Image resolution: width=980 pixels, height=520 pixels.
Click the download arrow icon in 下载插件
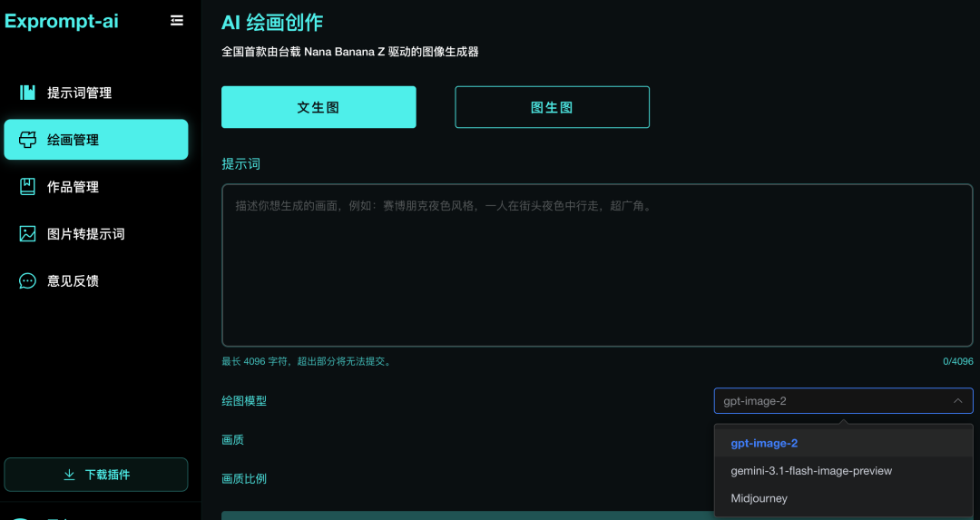70,475
